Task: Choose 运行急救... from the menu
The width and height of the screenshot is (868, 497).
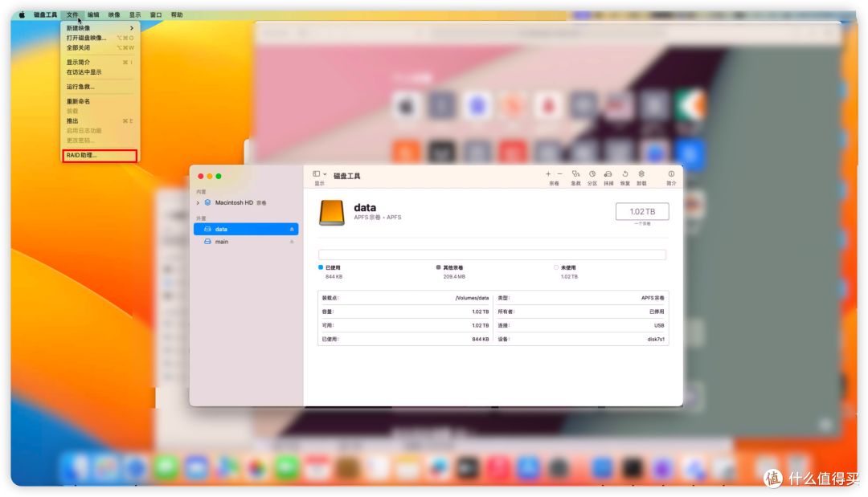Action: click(100, 87)
